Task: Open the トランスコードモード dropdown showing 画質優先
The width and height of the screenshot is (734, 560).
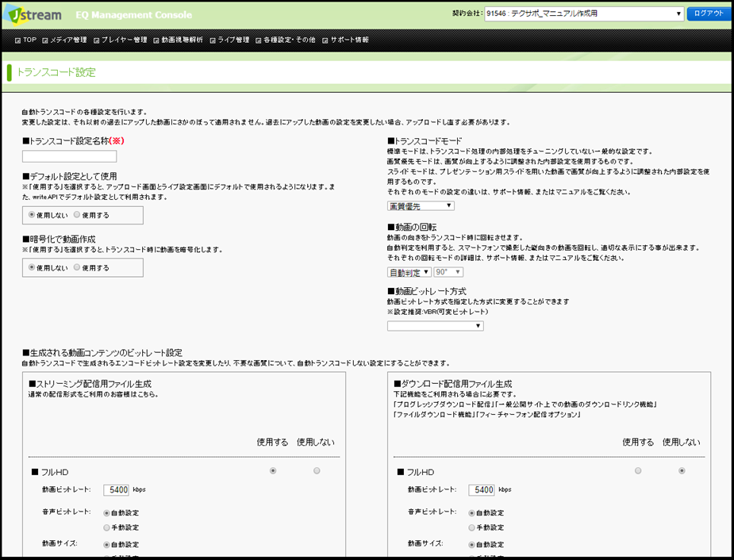Action: click(421, 206)
